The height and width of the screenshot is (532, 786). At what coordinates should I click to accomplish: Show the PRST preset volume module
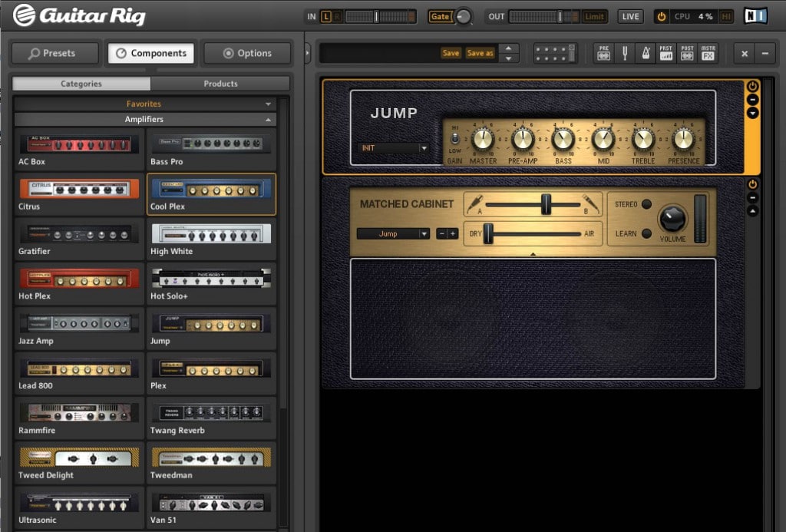point(665,53)
